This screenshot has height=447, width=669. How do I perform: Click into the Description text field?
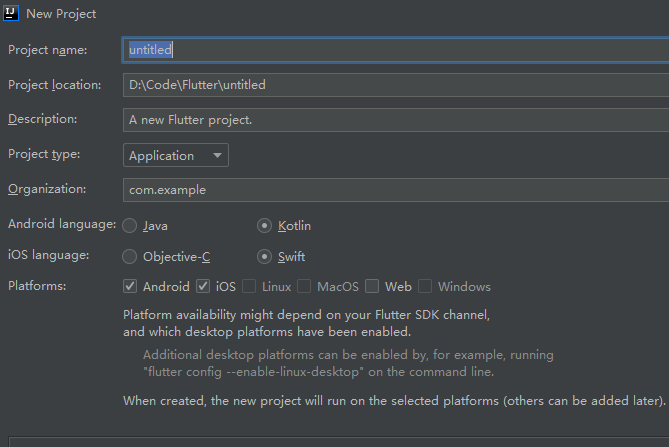pos(396,120)
